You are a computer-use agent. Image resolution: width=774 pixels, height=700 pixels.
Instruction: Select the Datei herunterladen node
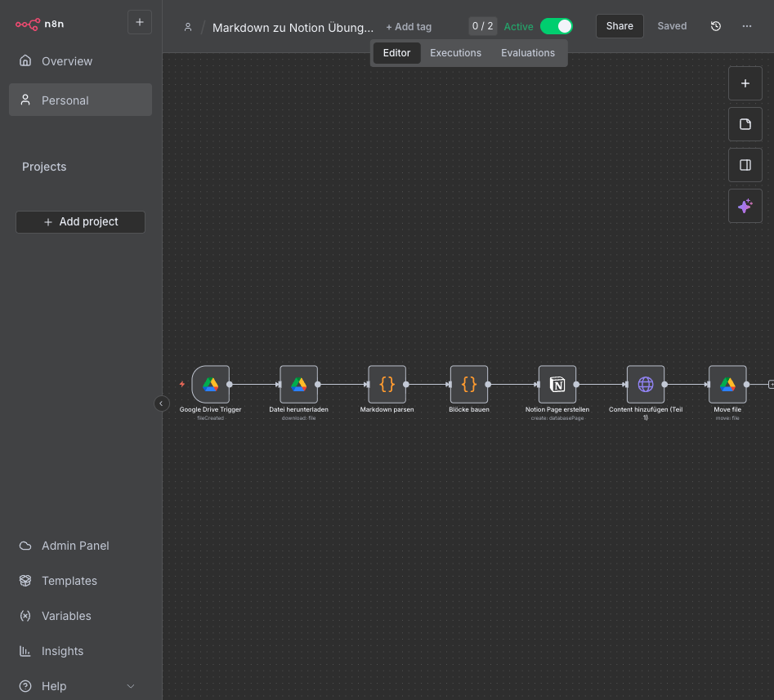(x=298, y=384)
